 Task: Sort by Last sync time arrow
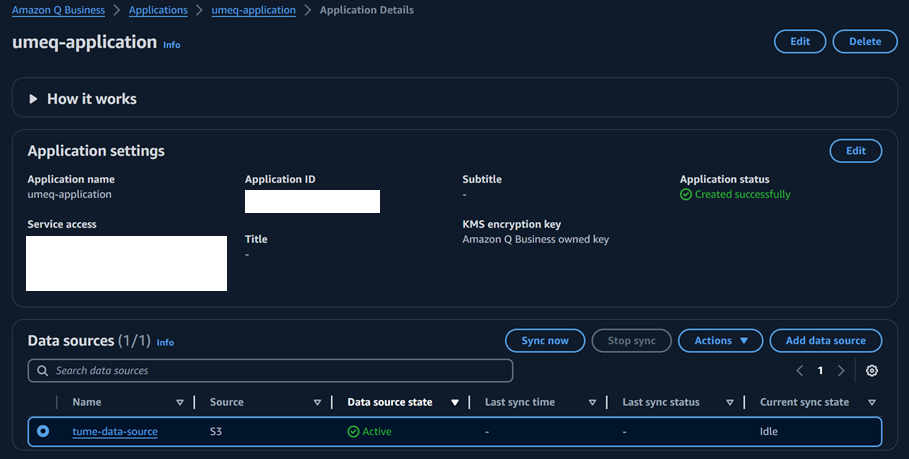point(592,402)
